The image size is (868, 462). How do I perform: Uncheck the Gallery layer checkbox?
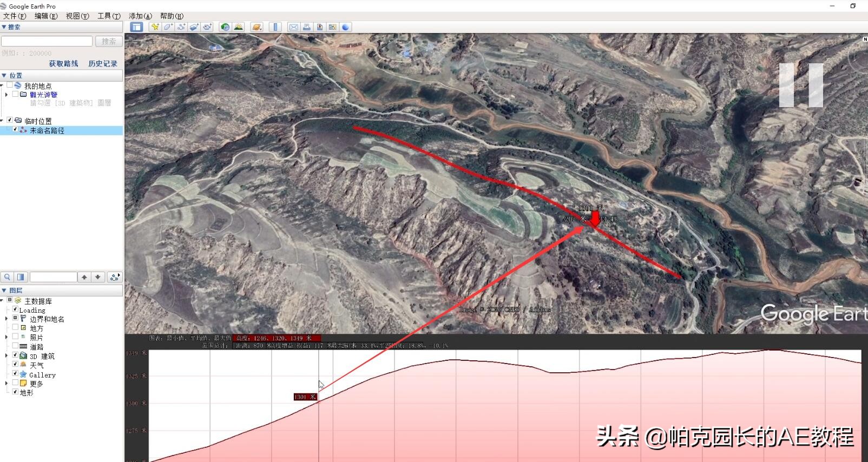click(x=15, y=374)
